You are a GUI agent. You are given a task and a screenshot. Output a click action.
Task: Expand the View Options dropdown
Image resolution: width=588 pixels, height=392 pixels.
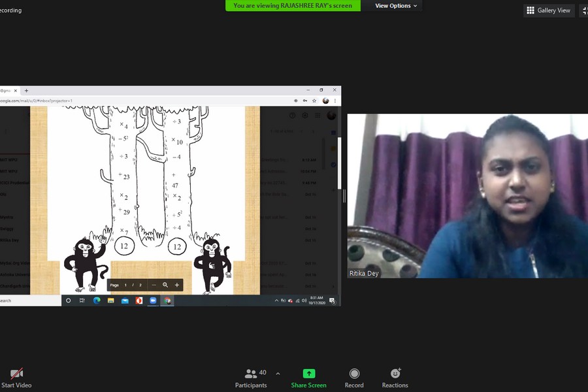pyautogui.click(x=396, y=6)
